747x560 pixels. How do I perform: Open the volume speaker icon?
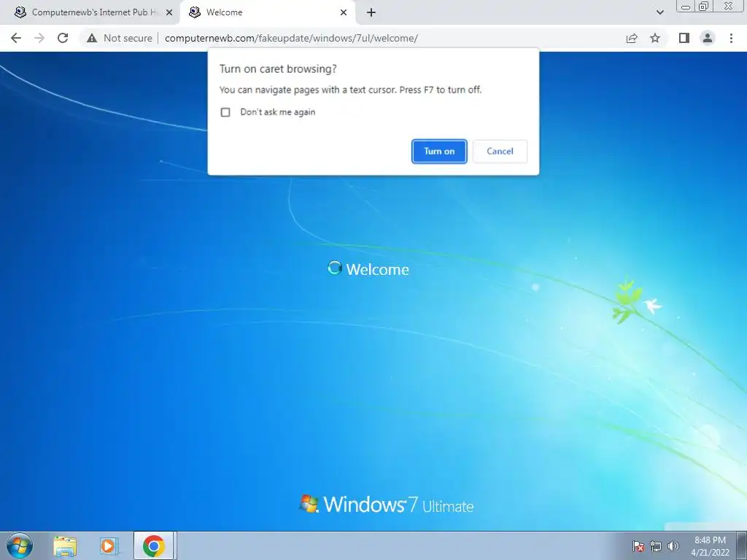coord(673,546)
